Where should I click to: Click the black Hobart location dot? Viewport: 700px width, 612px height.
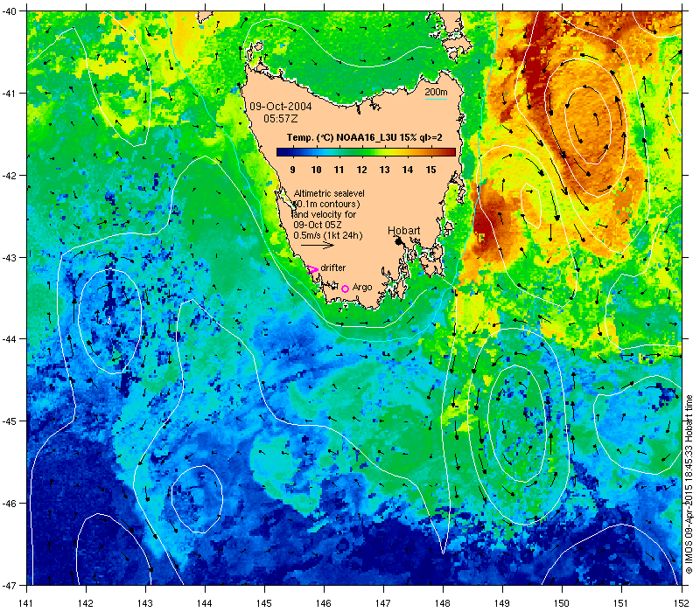398,241
